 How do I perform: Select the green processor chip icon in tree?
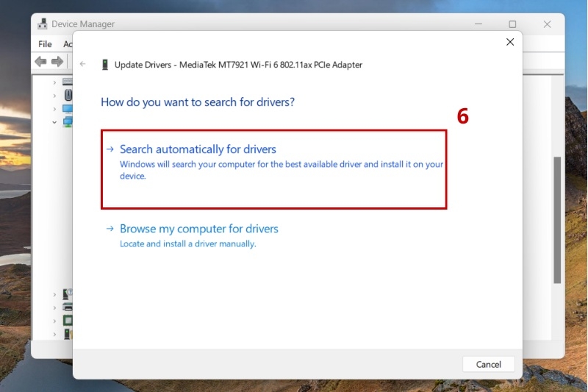click(x=68, y=321)
